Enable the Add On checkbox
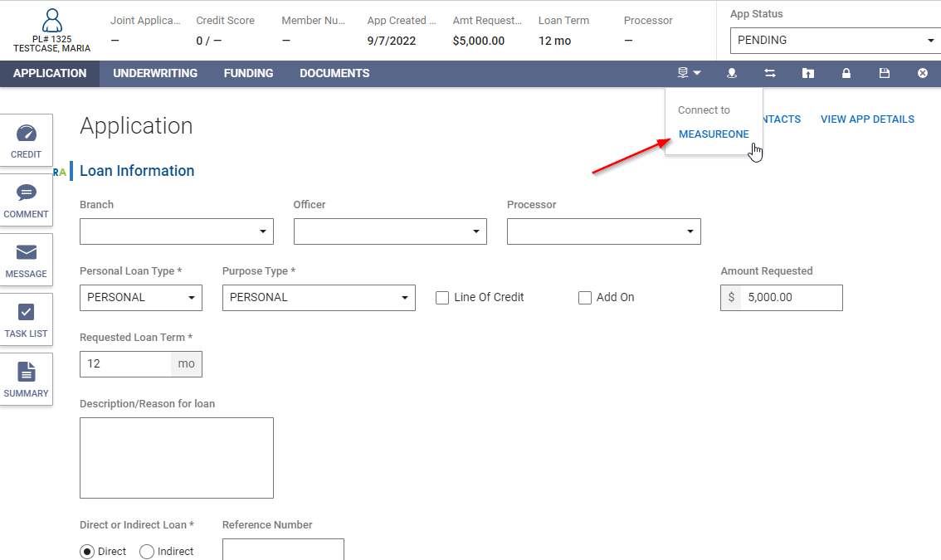Image resolution: width=941 pixels, height=560 pixels. [x=584, y=297]
